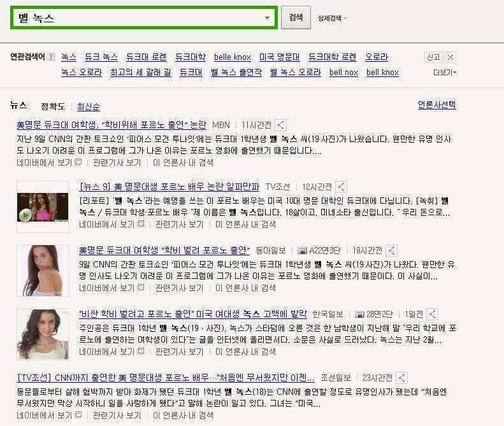Select related search 듀크대 로렌
504x426 pixels.
[x=147, y=57]
